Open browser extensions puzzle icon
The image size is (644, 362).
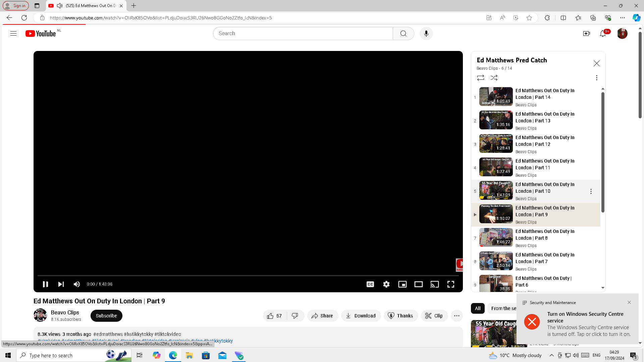[547, 18]
